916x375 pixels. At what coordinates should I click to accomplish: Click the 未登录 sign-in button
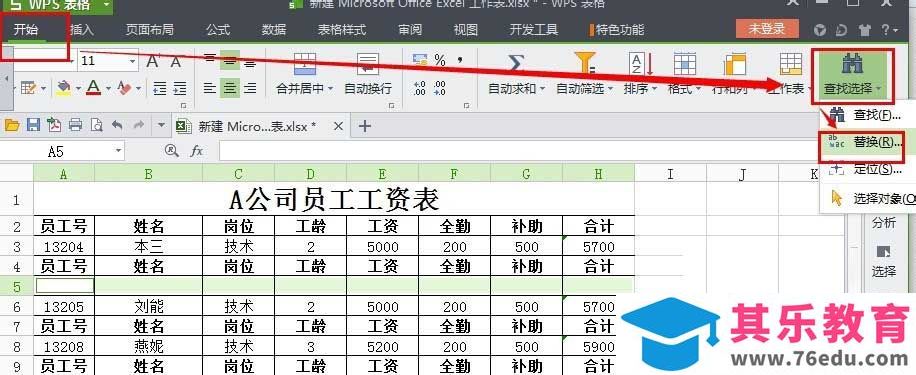coord(767,29)
